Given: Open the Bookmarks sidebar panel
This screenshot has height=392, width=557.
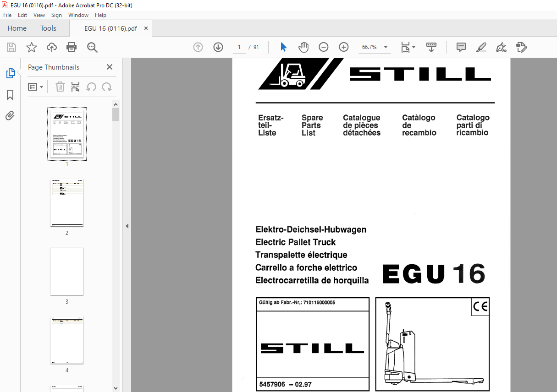Looking at the screenshot, I should (10, 95).
